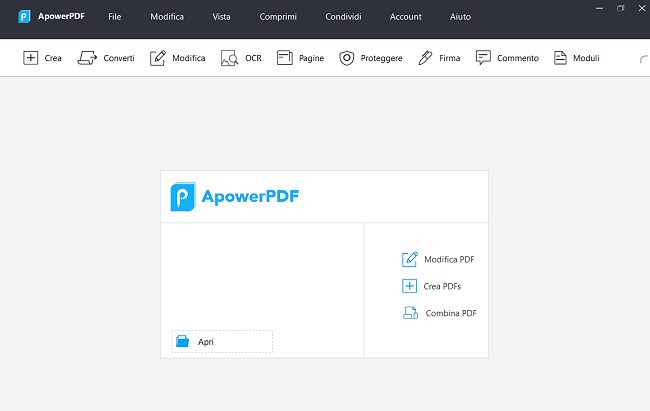This screenshot has height=411, width=650.
Task: Click the Proteggere label in toolbar
Action: point(381,58)
